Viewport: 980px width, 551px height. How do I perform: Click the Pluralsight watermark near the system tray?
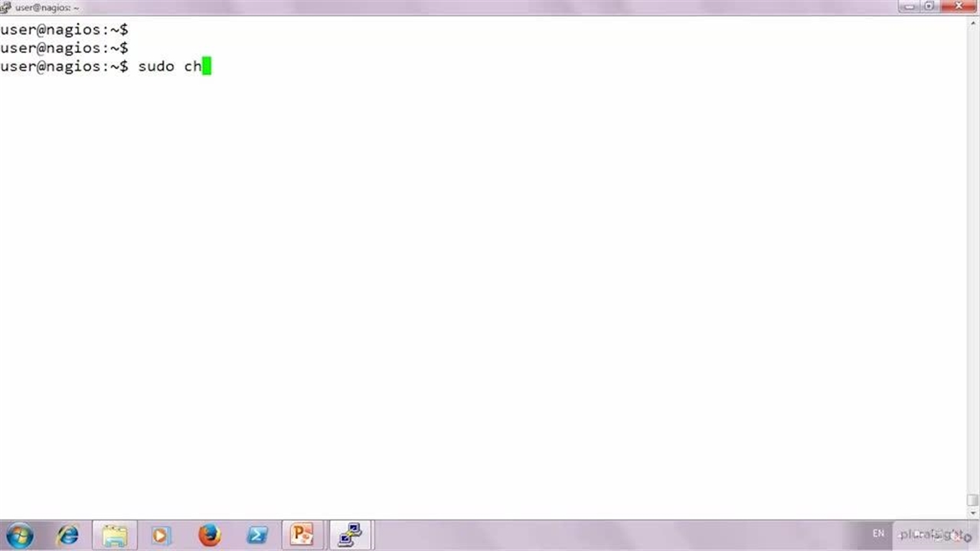pos(930,534)
